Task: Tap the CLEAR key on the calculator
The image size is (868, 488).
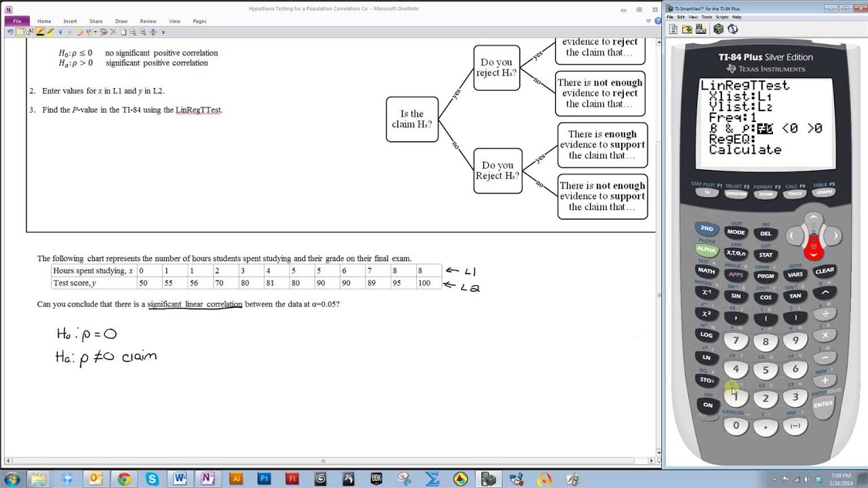Action: pos(825,270)
